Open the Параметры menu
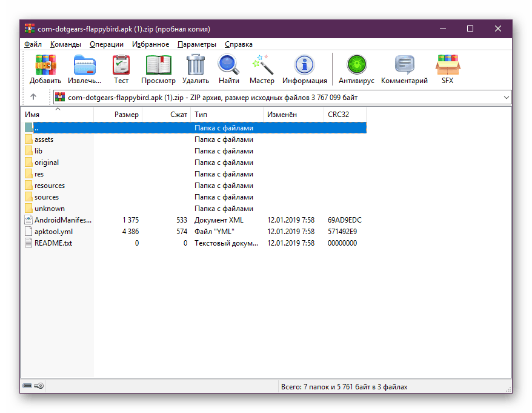 tap(197, 44)
